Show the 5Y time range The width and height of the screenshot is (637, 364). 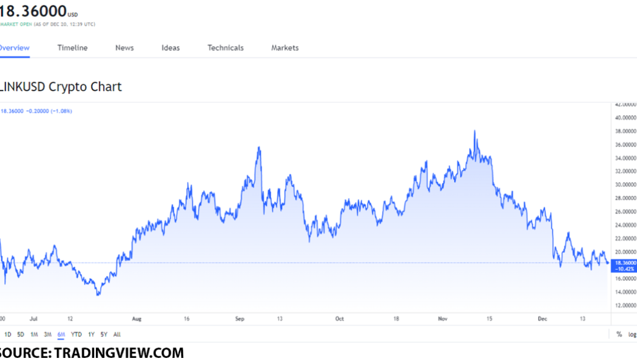[x=104, y=334]
